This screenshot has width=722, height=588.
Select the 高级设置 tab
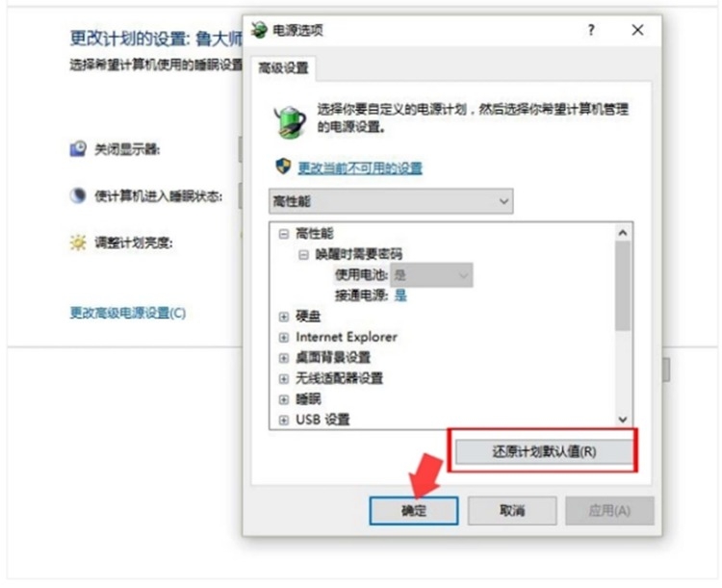click(283, 68)
